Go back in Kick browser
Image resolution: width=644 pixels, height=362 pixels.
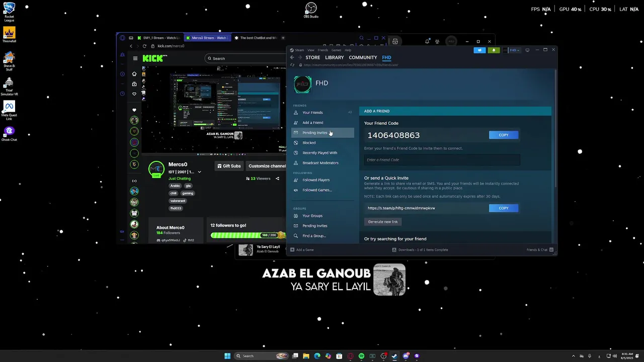[131, 46]
